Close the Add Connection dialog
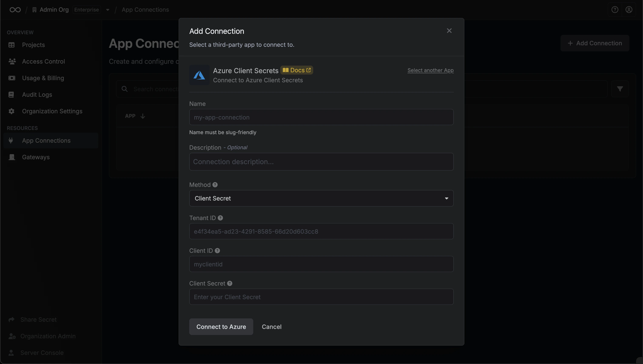The width and height of the screenshot is (643, 364). click(x=449, y=31)
